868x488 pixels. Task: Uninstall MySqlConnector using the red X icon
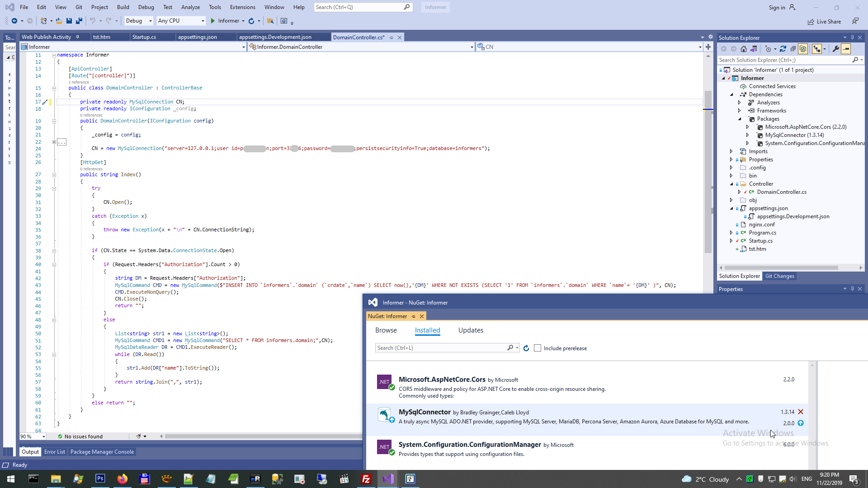click(801, 412)
